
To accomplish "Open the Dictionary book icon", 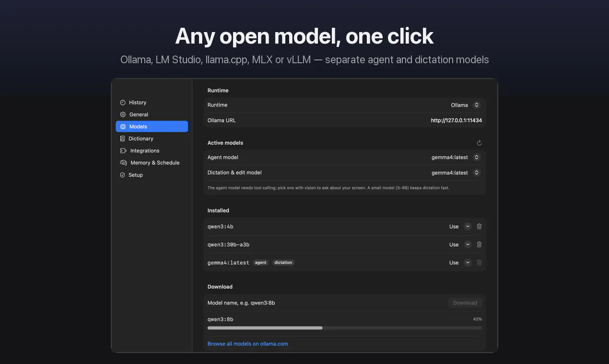I will [x=123, y=138].
